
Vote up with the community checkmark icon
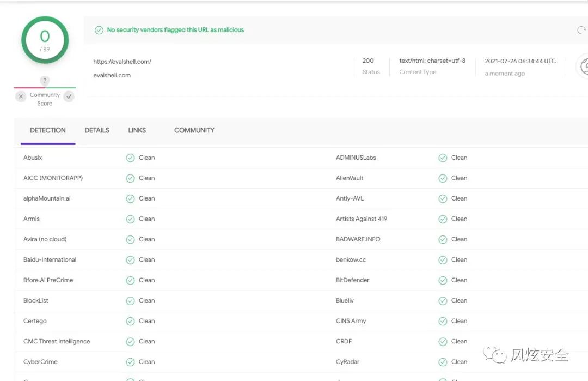(x=69, y=96)
